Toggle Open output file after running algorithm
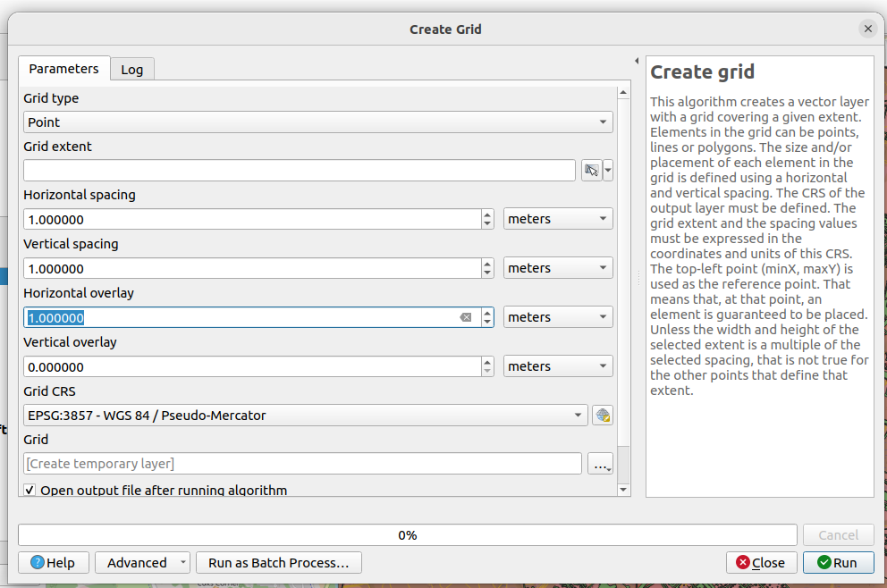Viewport: 887px width, 588px height. pos(30,491)
